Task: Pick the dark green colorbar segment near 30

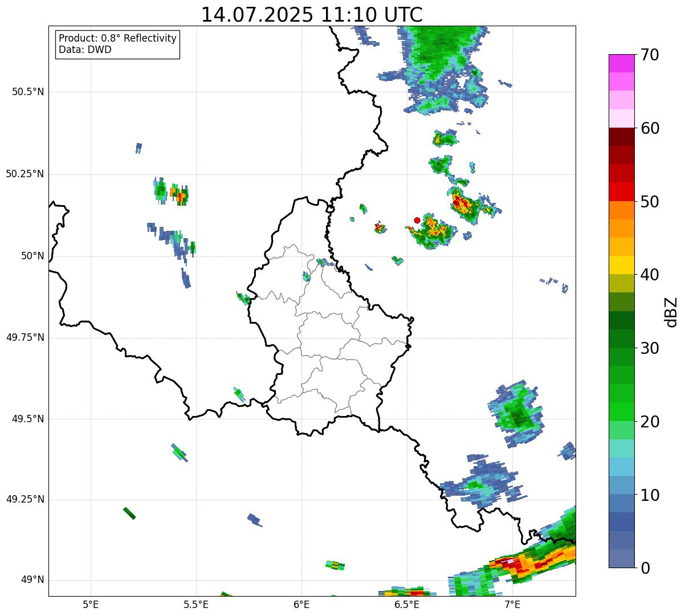Action: coord(621,338)
